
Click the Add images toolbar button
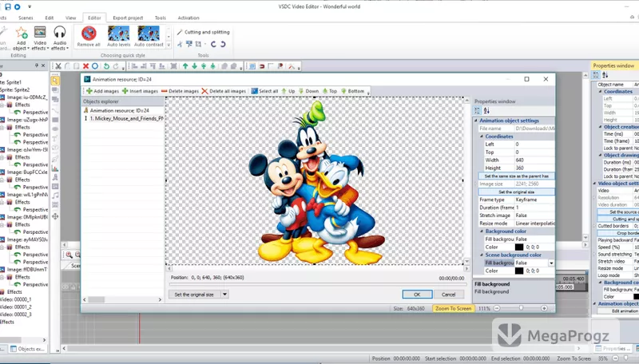(102, 91)
